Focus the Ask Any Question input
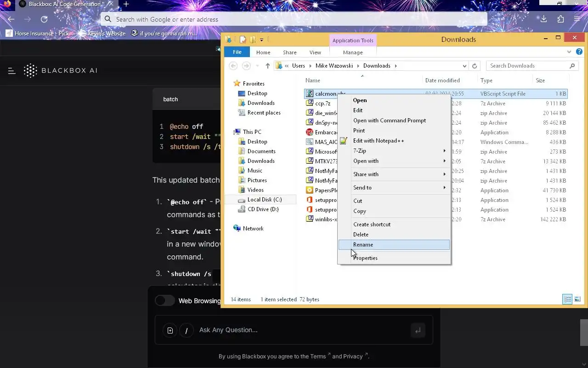588x368 pixels. pyautogui.click(x=294, y=330)
